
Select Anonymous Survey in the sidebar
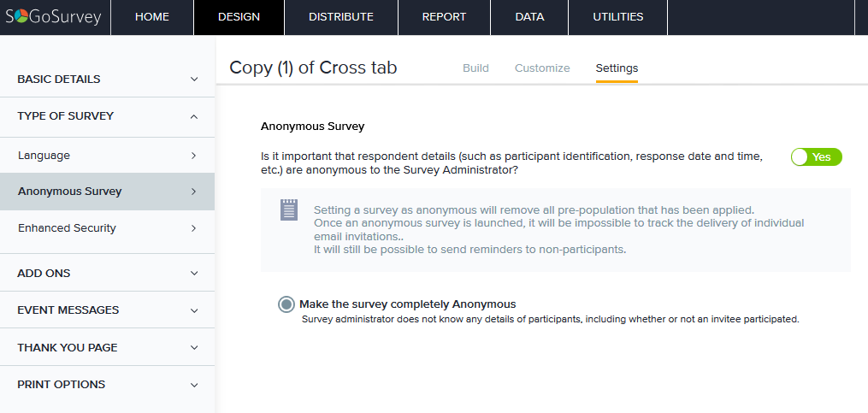pos(107,192)
